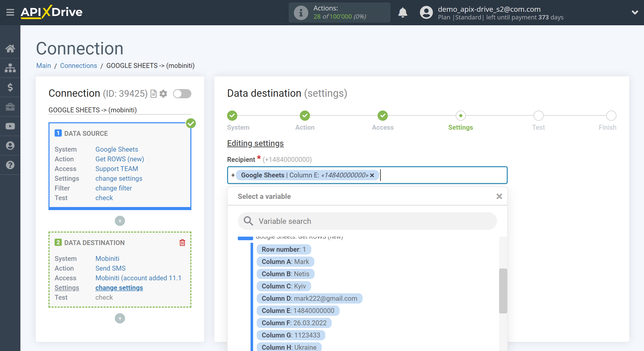Image resolution: width=644 pixels, height=351 pixels.
Task: Click the connection document copy icon
Action: tap(153, 94)
